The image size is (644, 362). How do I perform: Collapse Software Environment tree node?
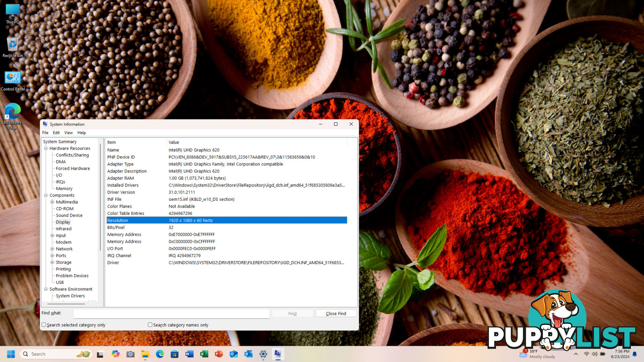[x=46, y=289]
